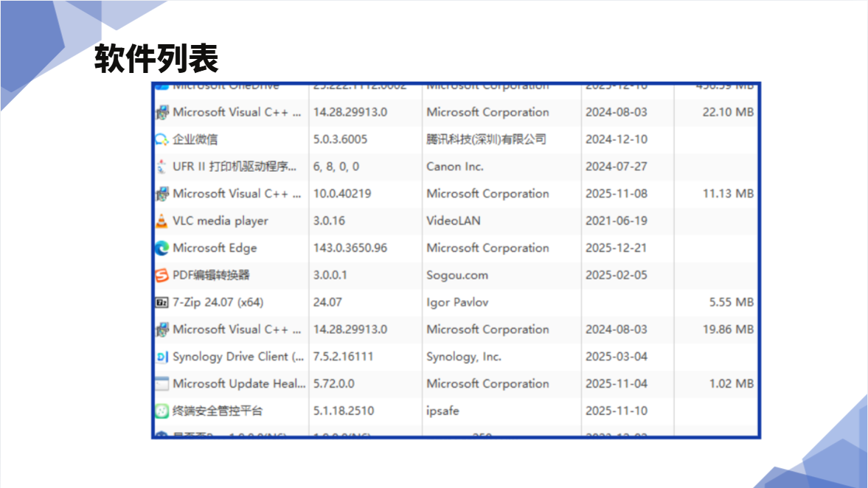Select the name Synology Drive Client
The width and height of the screenshot is (868, 488).
tap(238, 357)
